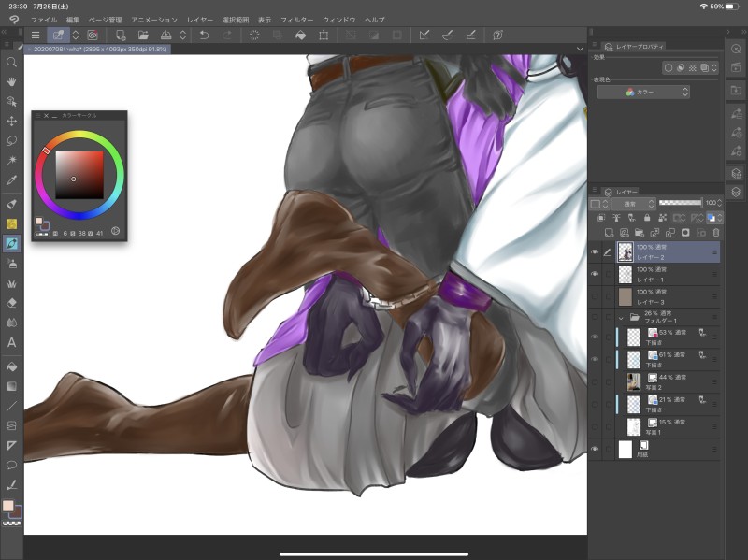The image size is (748, 560).
Task: Select the 写真 2 layer thumbnail
Action: pyautogui.click(x=634, y=381)
